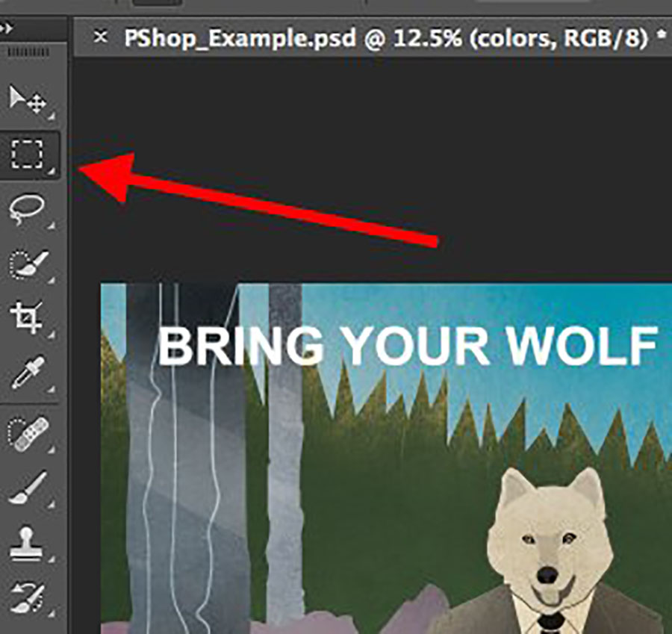This screenshot has height=634, width=672.
Task: Select the Spot Healing Brush tool
Action: tap(29, 432)
